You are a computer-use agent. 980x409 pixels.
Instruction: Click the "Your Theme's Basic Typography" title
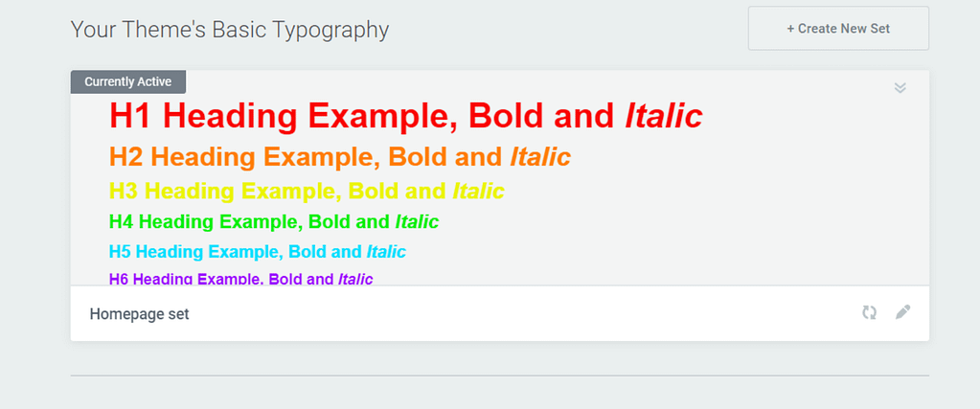(x=230, y=30)
